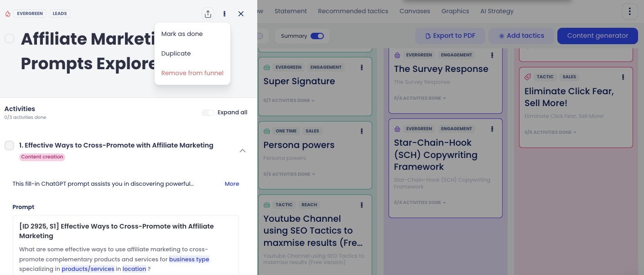
Task: Click the Content generator button
Action: click(597, 36)
